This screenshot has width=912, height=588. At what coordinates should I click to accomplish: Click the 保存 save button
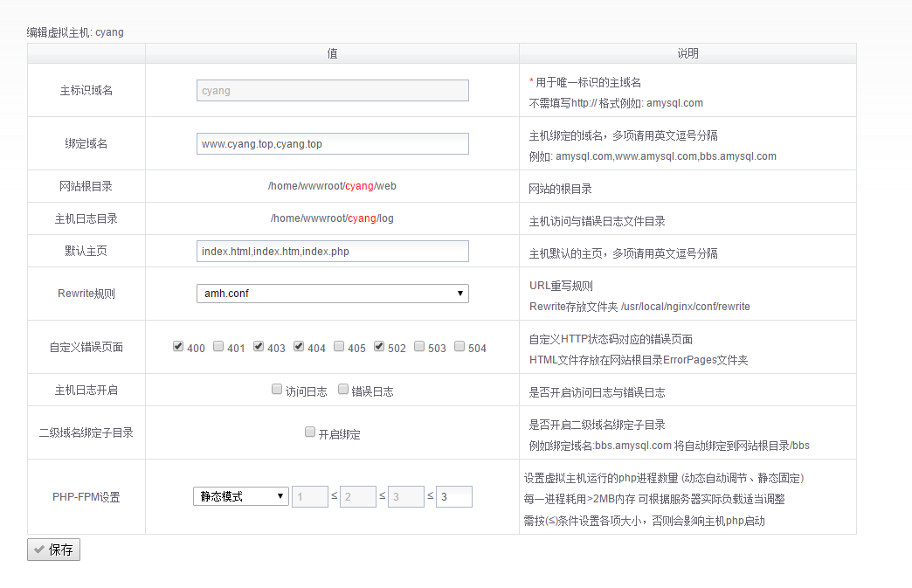(x=53, y=550)
